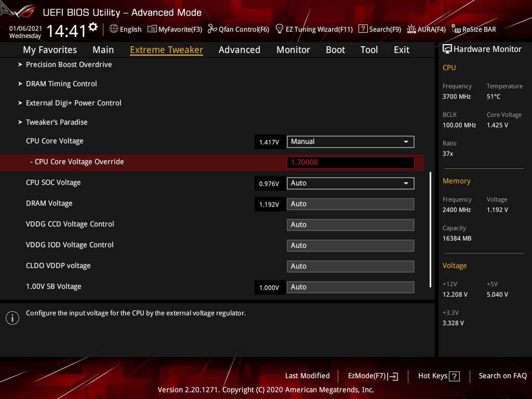Select the Extreme Tweaker tab
The image size is (532, 399).
point(166,50)
